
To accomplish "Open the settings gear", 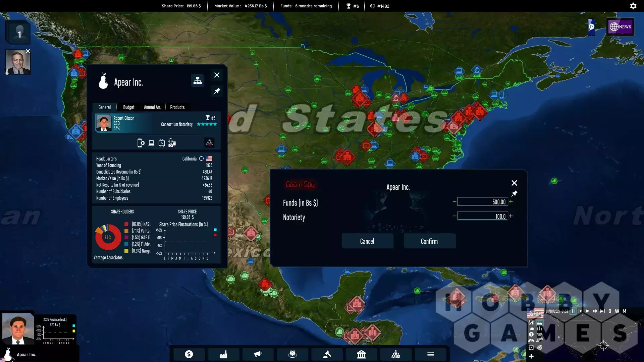I will pos(633,6).
